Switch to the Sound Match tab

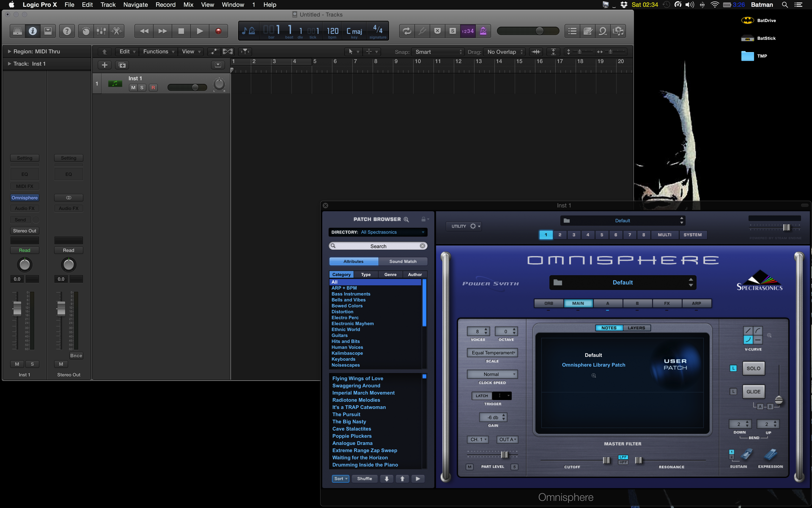pos(403,261)
